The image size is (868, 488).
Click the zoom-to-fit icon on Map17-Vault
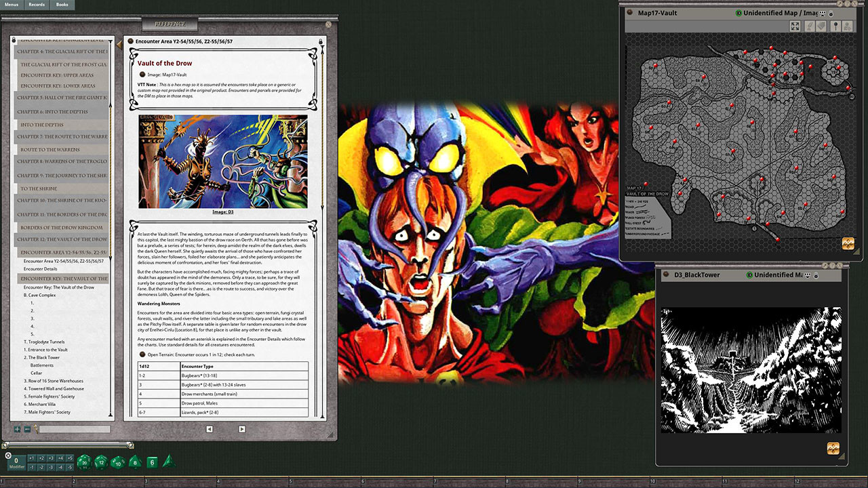[x=795, y=26]
